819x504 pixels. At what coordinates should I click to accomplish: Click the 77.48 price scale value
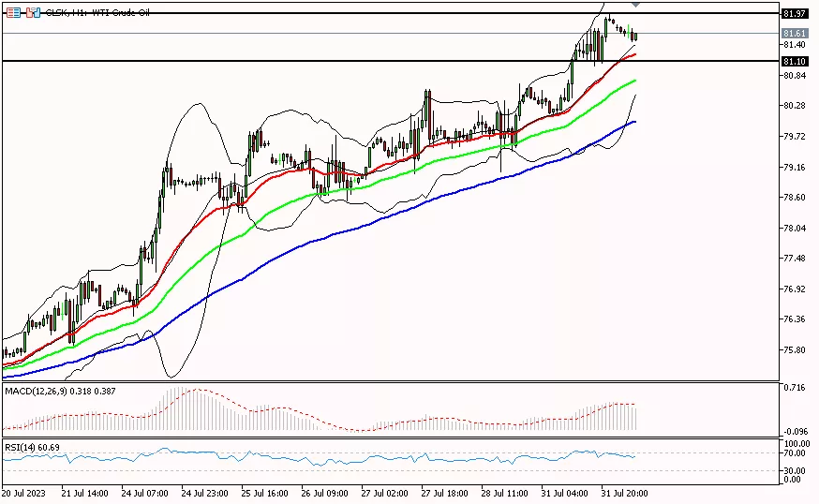pos(795,259)
